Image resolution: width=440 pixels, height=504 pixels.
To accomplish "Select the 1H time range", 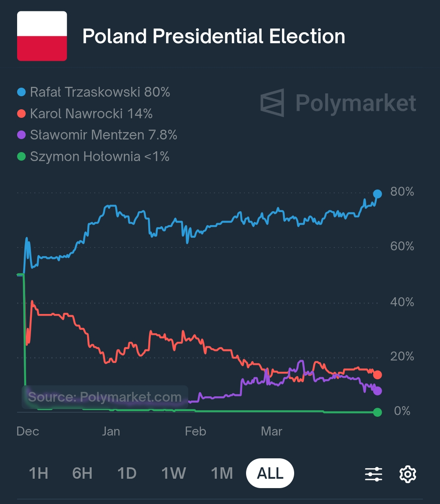I will click(x=39, y=473).
